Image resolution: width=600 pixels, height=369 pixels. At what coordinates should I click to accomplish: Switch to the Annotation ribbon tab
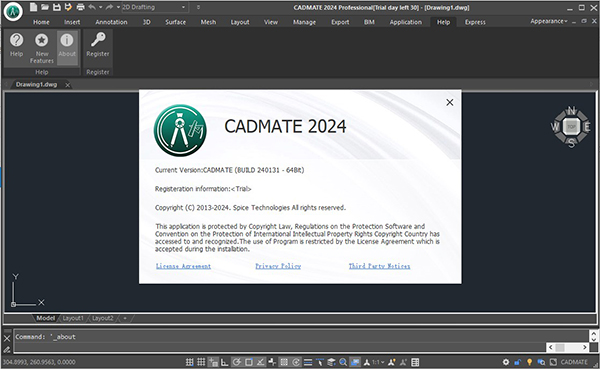[x=111, y=22]
